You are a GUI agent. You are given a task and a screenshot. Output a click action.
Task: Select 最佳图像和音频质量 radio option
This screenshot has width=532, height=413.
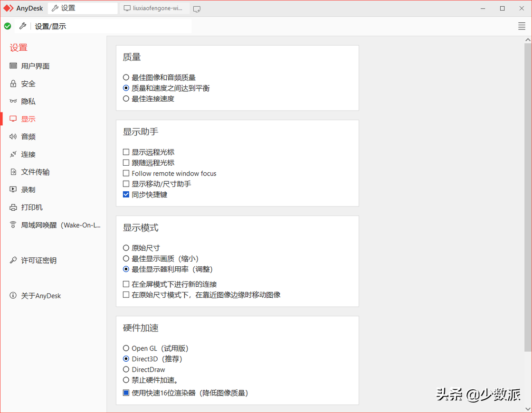coord(126,77)
